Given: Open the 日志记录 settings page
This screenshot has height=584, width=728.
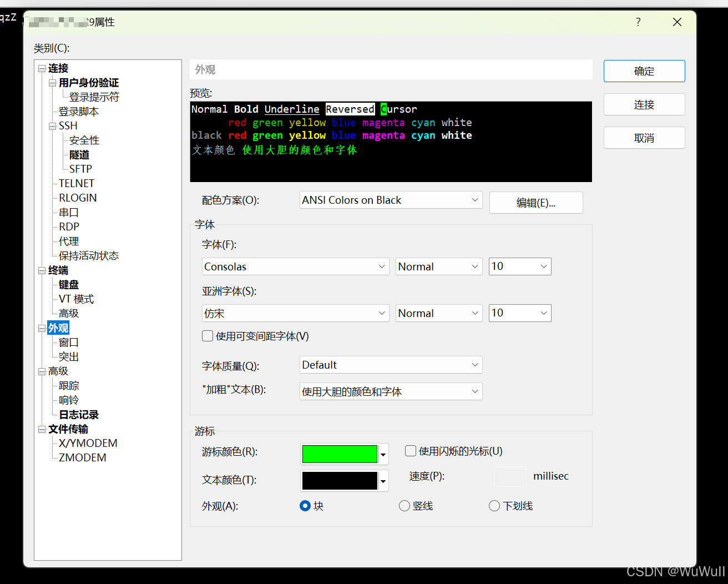Looking at the screenshot, I should 79,415.
